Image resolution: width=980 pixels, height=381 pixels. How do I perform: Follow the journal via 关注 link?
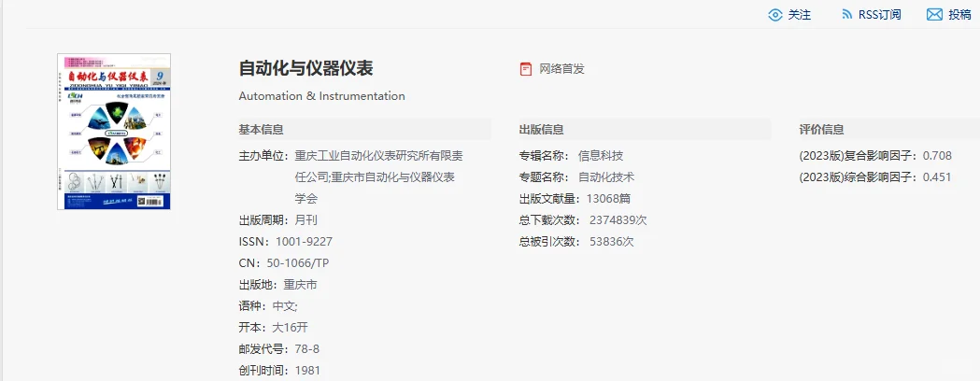click(x=800, y=15)
